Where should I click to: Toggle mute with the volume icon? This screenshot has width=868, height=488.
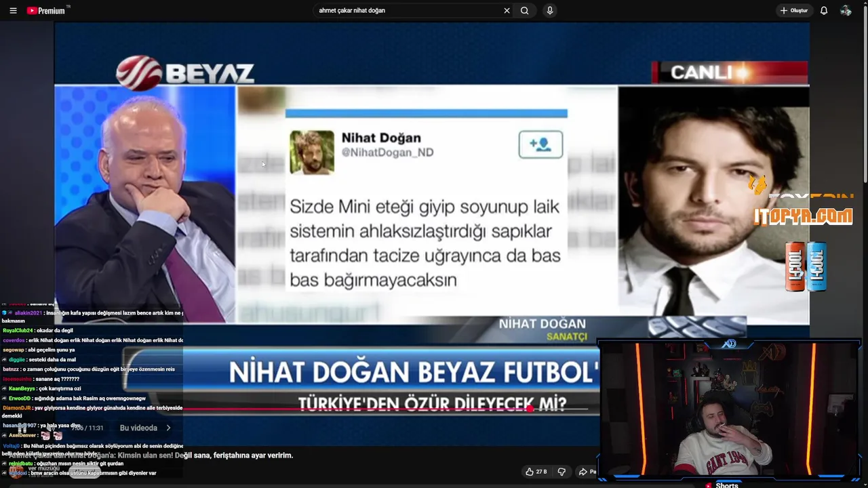click(50, 428)
